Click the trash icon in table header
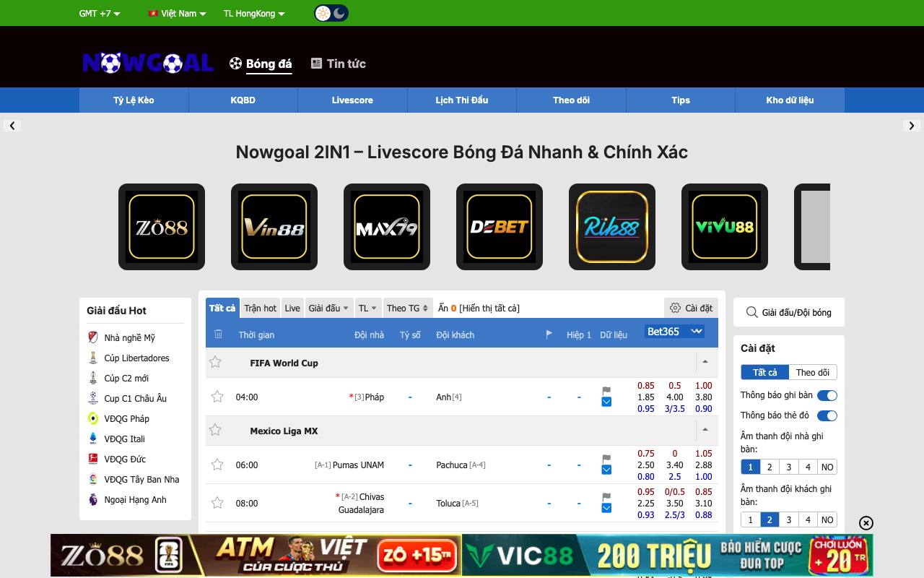 click(219, 334)
